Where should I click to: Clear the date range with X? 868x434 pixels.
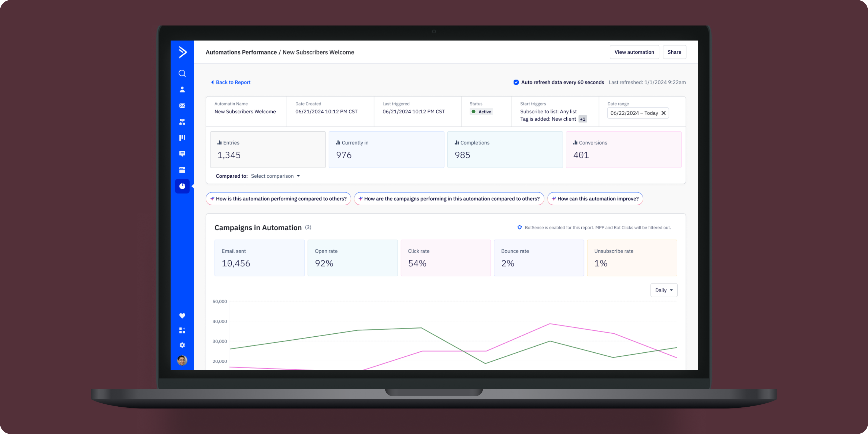pyautogui.click(x=663, y=113)
